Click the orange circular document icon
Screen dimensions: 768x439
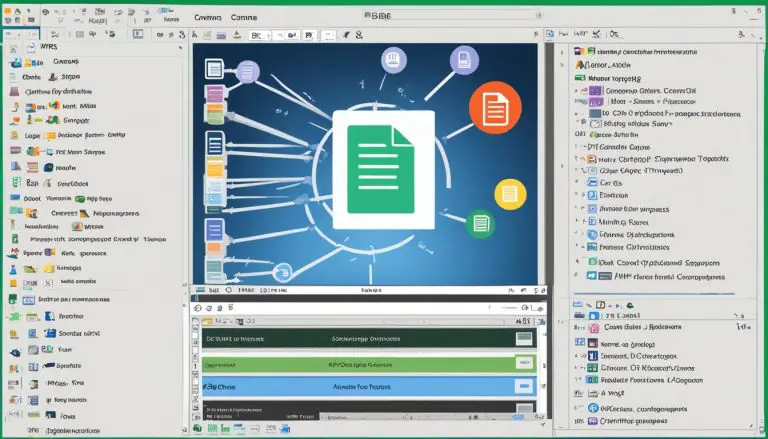coord(496,105)
